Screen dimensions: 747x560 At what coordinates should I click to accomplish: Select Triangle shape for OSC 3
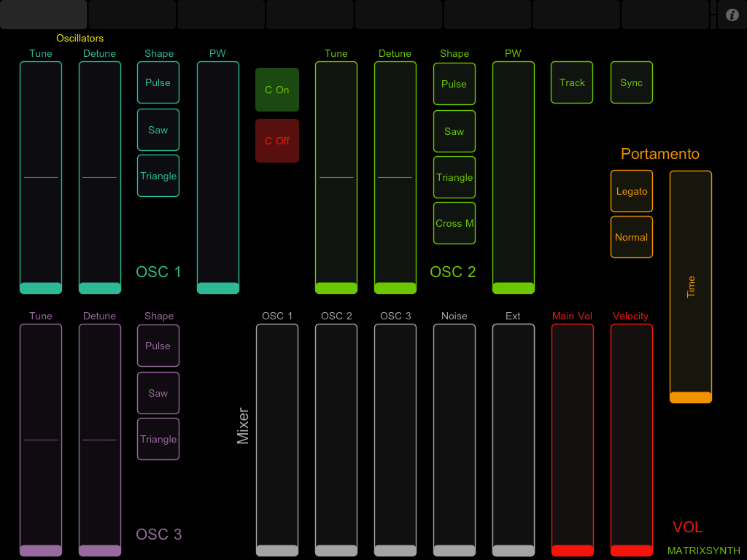[x=158, y=439]
